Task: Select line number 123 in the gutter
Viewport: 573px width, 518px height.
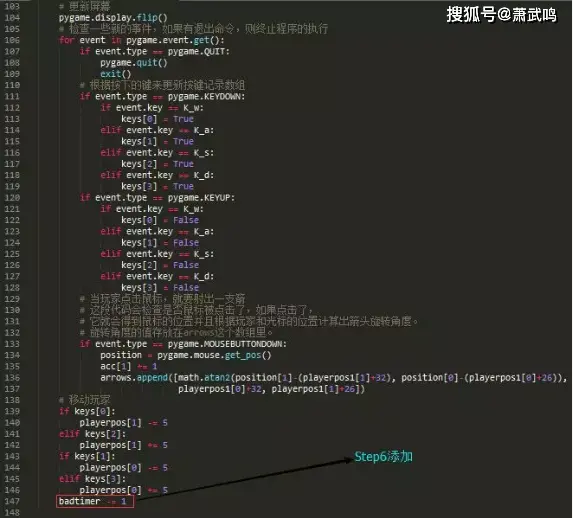Action: (x=12, y=232)
